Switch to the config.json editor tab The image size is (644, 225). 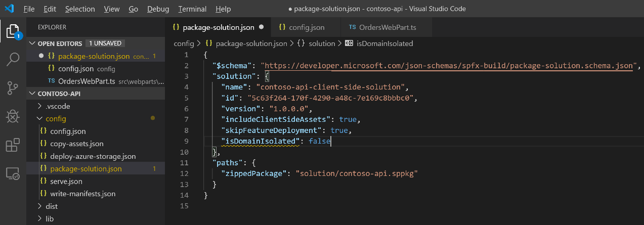point(306,27)
